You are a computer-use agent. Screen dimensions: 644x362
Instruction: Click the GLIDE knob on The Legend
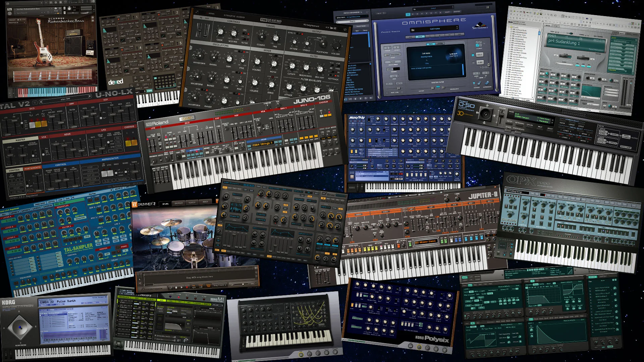[220, 32]
